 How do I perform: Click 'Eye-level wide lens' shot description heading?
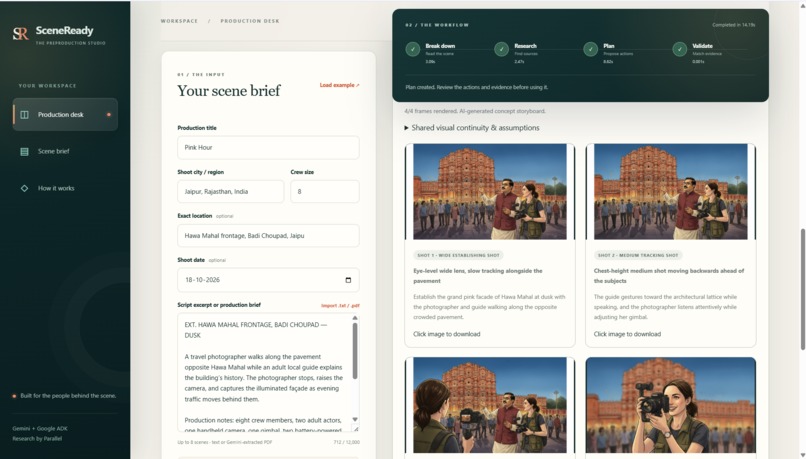pyautogui.click(x=478, y=276)
